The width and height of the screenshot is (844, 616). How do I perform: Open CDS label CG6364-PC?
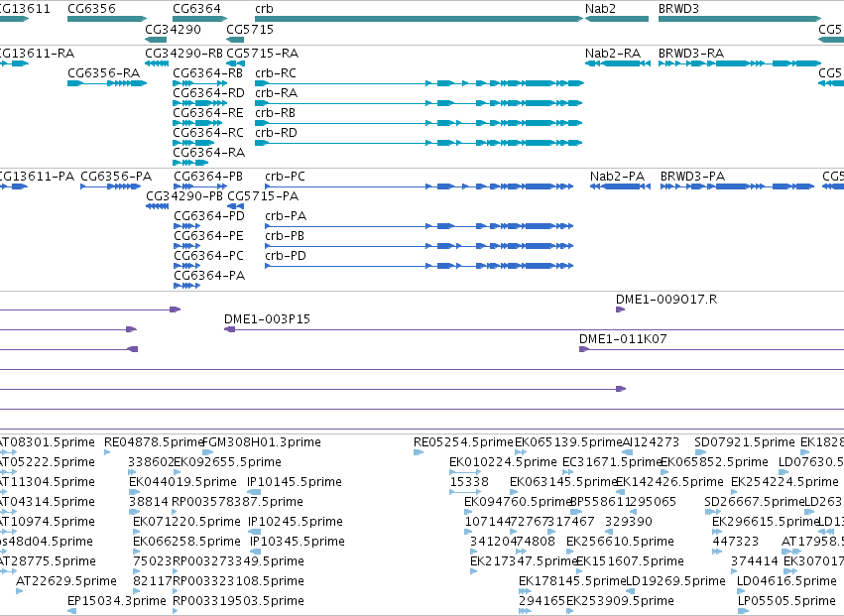pos(209,256)
